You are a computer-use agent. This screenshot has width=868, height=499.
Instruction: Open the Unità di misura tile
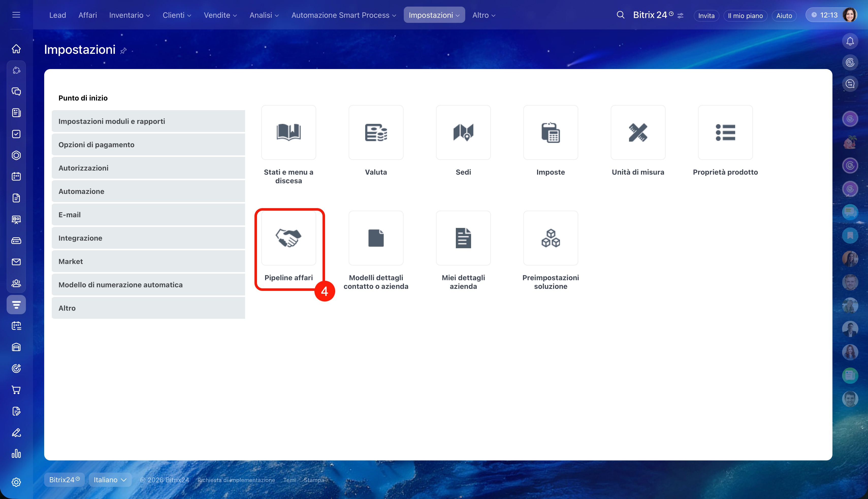[638, 132]
